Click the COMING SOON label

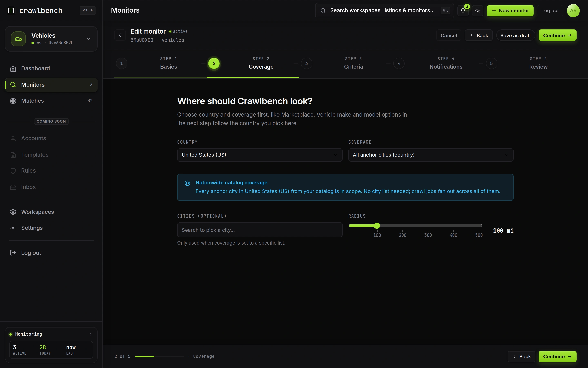pos(51,121)
